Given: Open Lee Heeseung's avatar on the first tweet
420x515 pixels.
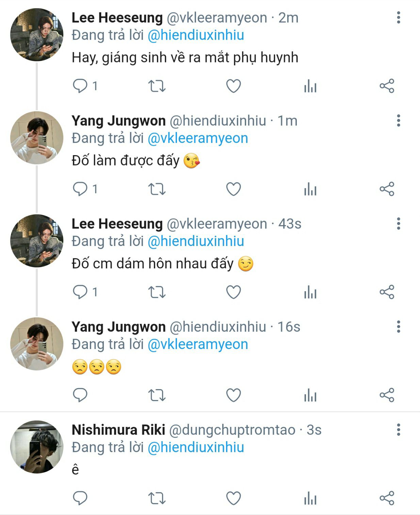Looking at the screenshot, I should [37, 35].
